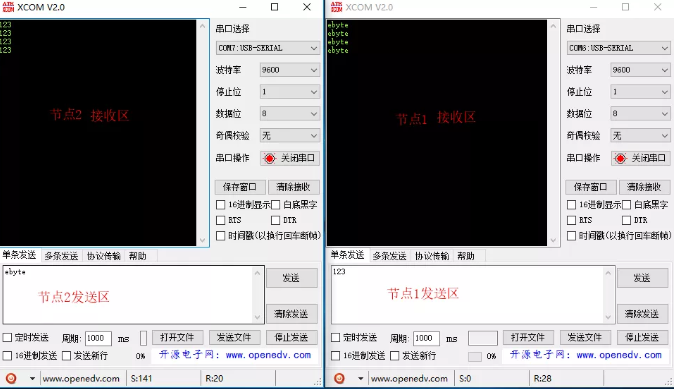Click scroll-down arrow of left receive area

(202, 240)
